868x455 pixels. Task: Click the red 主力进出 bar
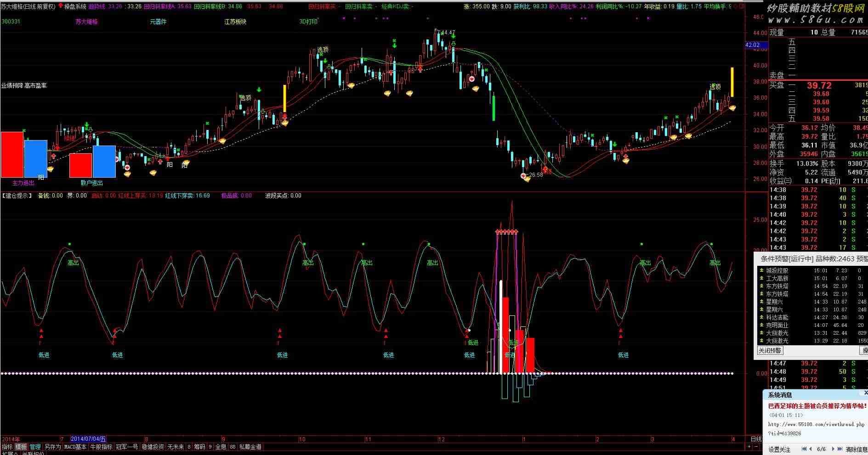[12, 154]
